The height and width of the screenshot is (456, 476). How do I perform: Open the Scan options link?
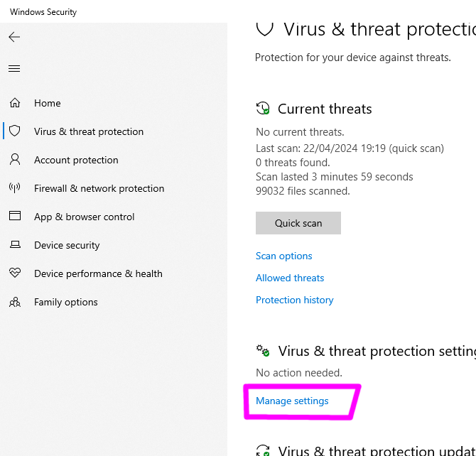point(284,256)
